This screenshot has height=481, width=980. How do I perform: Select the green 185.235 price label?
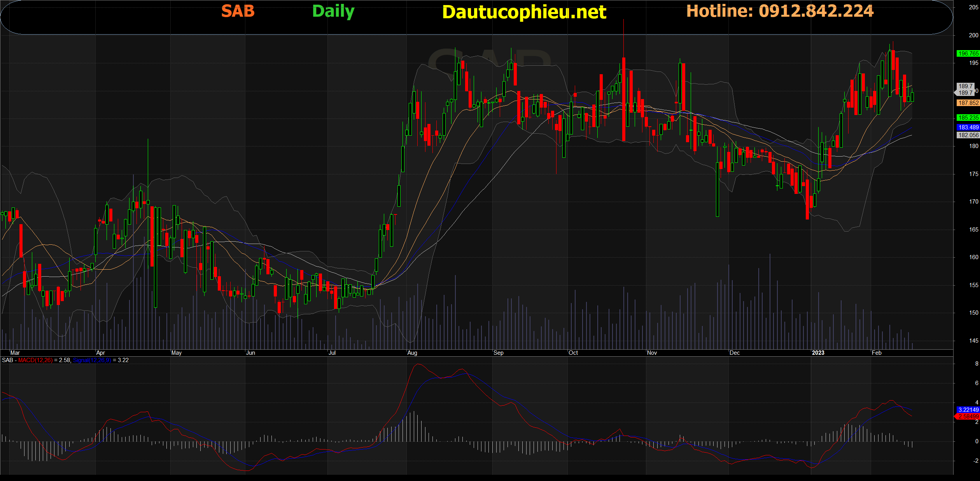968,118
